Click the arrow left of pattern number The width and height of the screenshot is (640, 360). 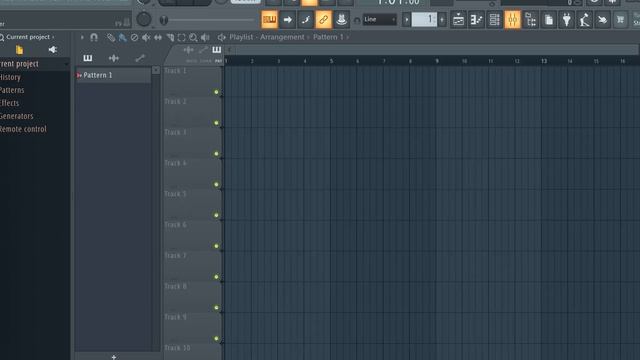(406, 20)
